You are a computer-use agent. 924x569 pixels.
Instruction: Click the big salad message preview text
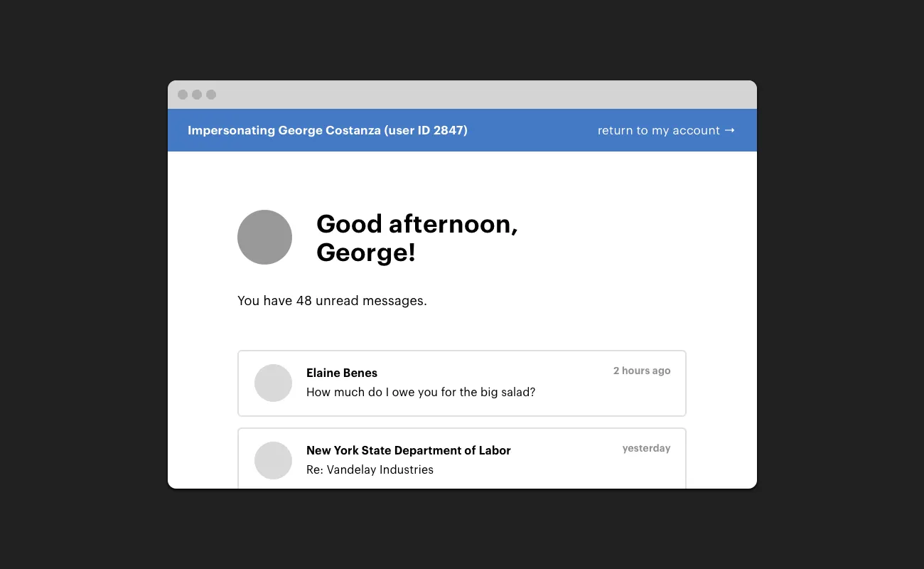tap(420, 392)
